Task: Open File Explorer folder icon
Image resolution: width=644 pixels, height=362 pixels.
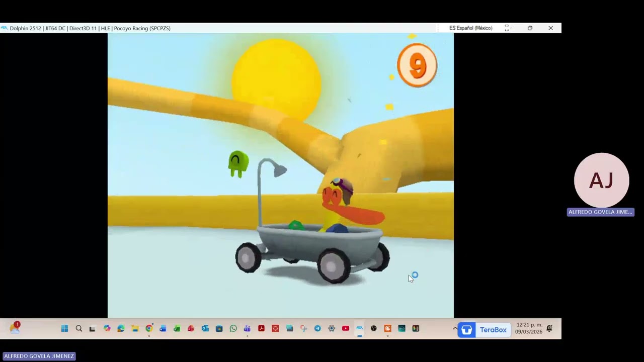Action: point(135,328)
